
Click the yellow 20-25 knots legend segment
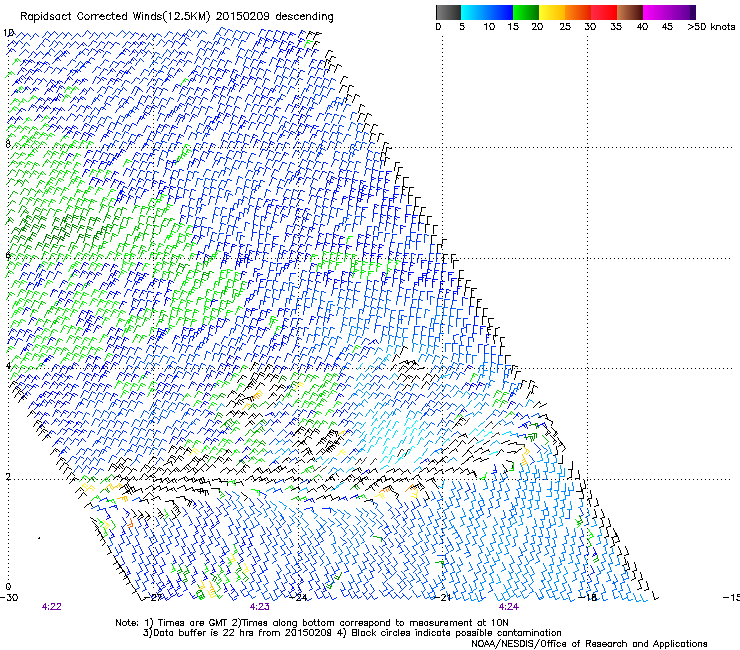coord(552,12)
